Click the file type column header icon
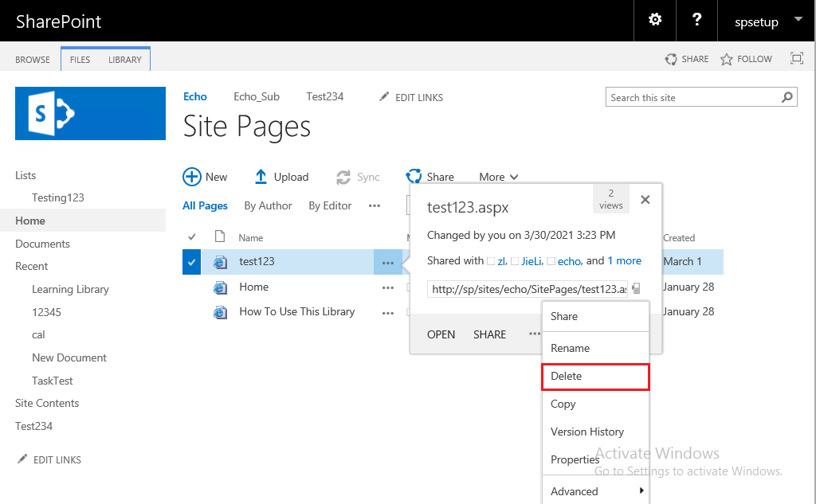 [x=220, y=236]
